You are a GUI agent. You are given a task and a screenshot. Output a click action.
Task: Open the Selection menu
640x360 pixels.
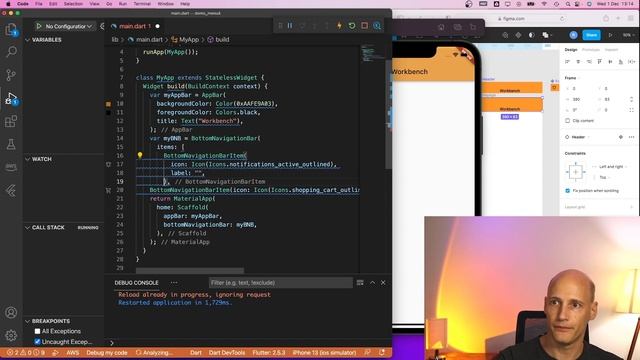click(x=73, y=4)
